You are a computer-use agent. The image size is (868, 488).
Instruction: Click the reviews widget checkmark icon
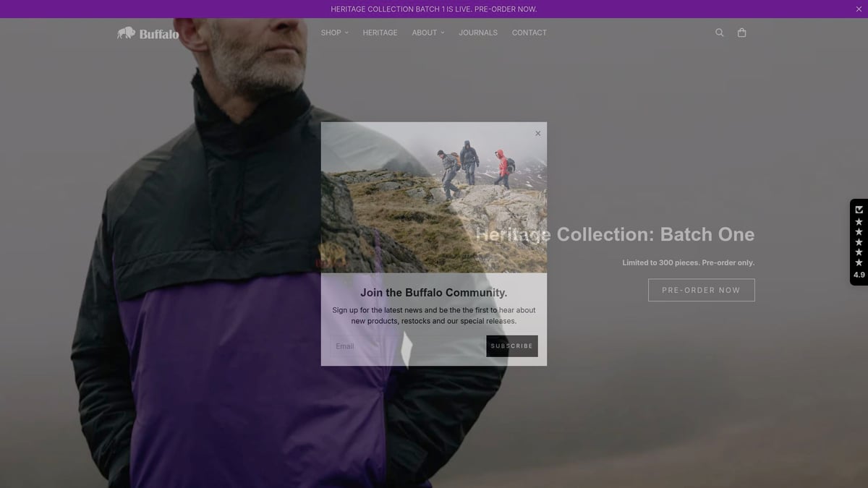coord(859,210)
